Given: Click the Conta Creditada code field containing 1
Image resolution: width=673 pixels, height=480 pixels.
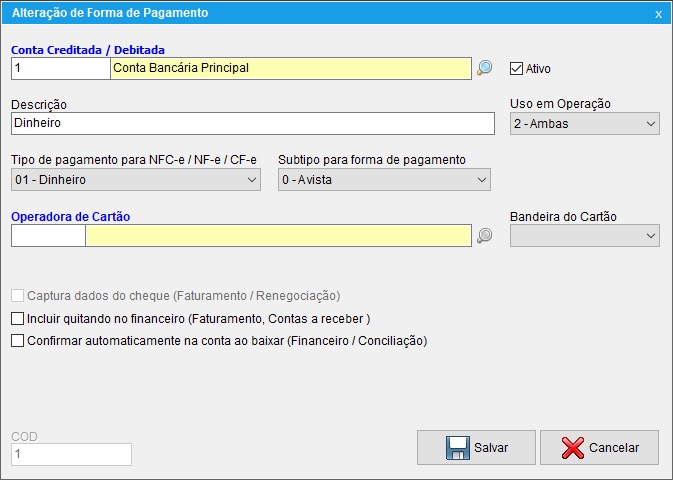Looking at the screenshot, I should click(x=61, y=68).
